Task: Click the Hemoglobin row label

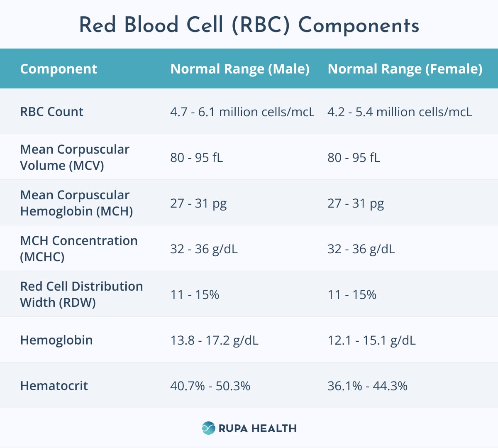Action: pyautogui.click(x=56, y=340)
